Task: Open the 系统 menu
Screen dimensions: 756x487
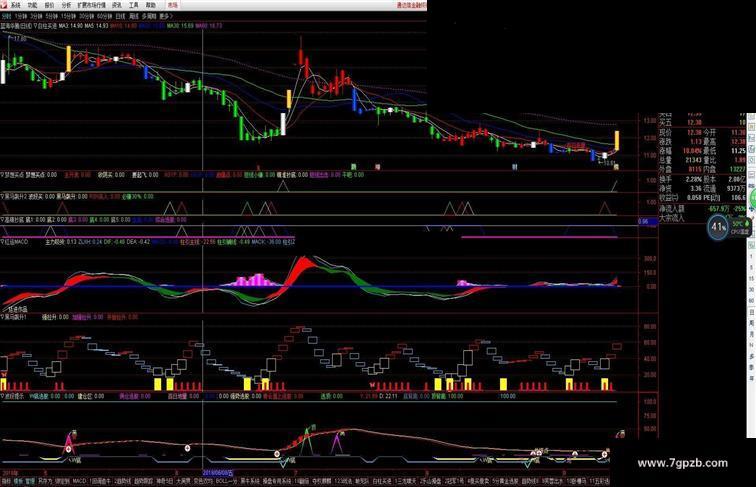Action: (15, 5)
